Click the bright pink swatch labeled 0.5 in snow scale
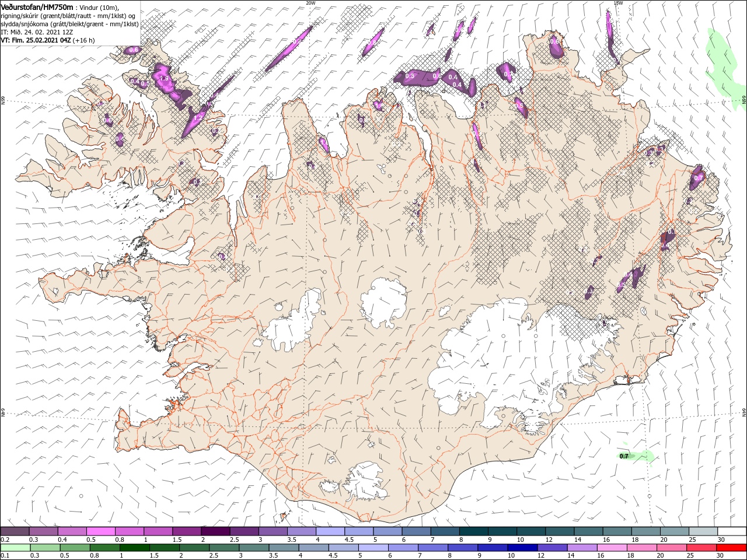The image size is (747, 560). (100, 531)
